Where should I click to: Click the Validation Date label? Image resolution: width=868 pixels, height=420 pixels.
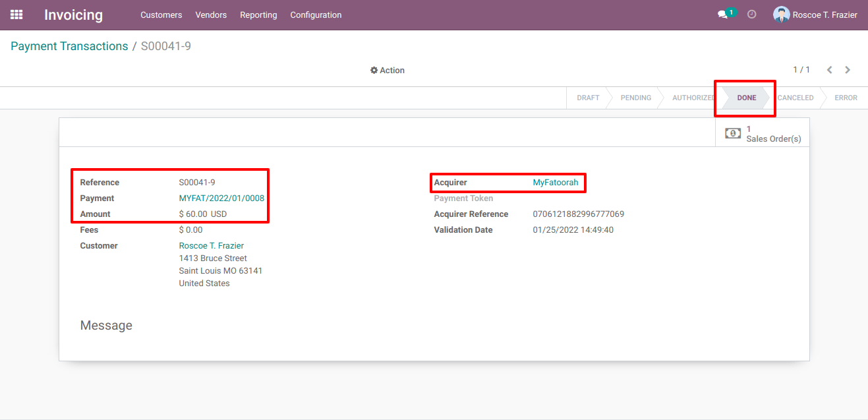[463, 230]
